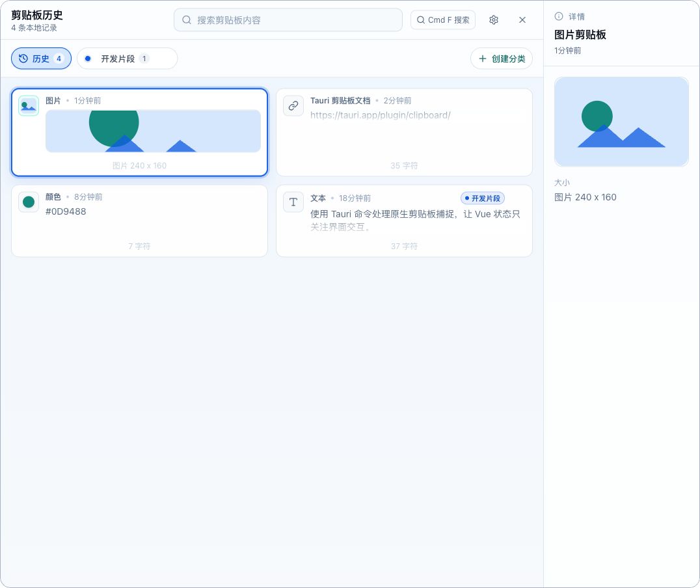The image size is (700, 588).
Task: Select the #0D9488 color value
Action: [66, 211]
